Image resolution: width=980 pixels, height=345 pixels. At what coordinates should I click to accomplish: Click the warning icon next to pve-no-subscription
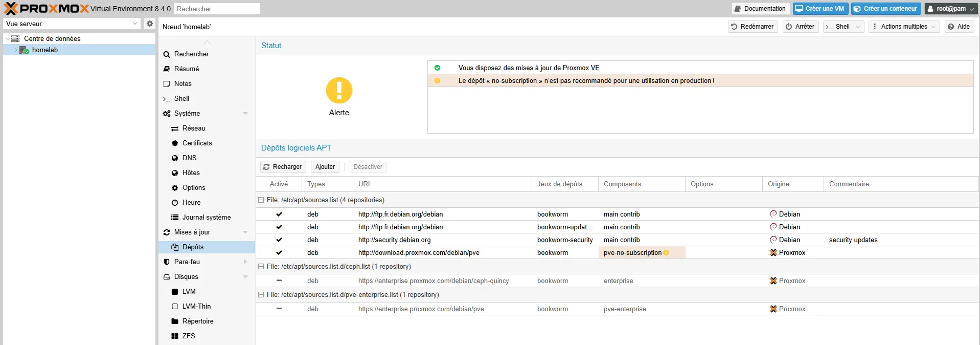pos(666,253)
